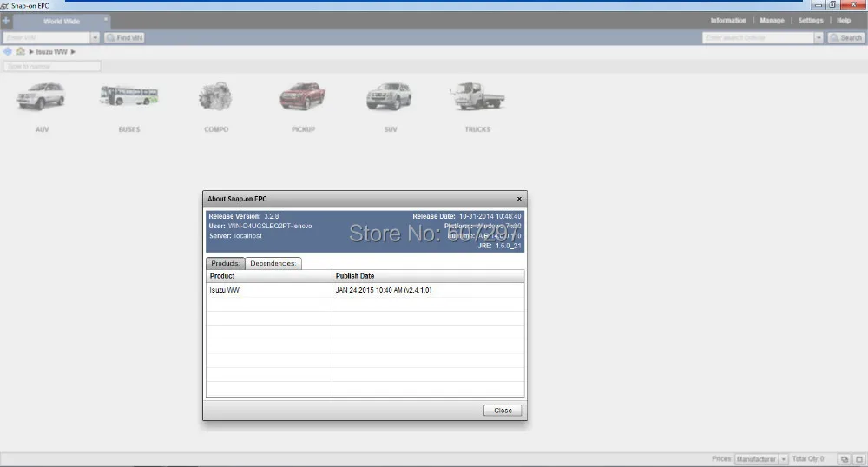The height and width of the screenshot is (467, 868).
Task: Go back using blue navigation icon
Action: [8, 51]
